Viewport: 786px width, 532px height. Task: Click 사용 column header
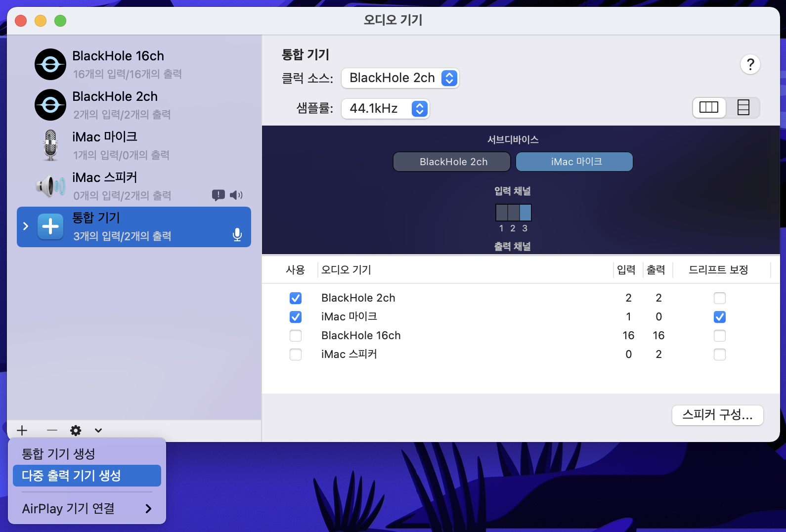tap(295, 270)
